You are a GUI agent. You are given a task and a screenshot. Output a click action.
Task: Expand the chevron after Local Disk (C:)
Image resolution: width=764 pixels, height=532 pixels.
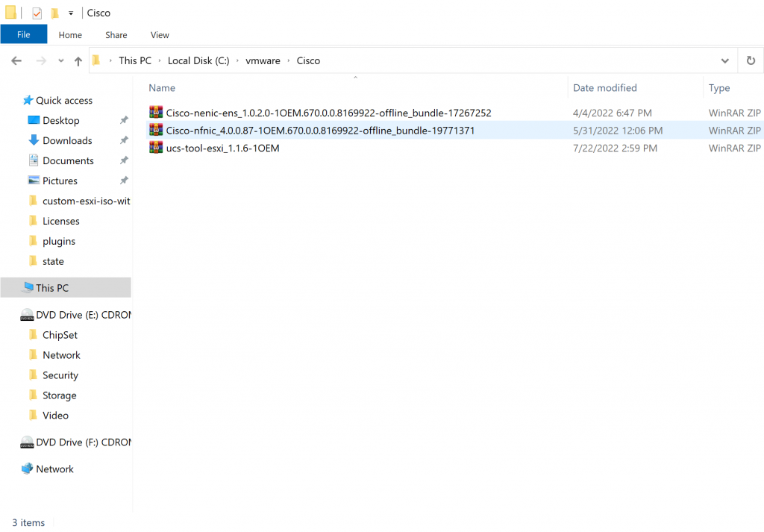click(237, 60)
